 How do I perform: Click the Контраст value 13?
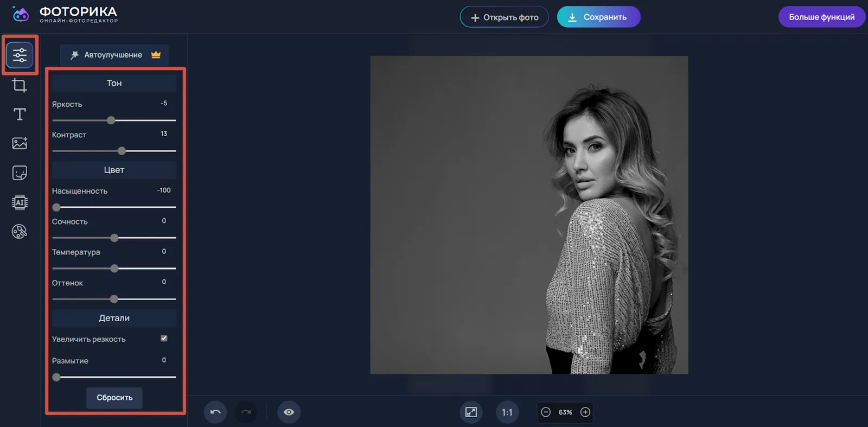click(x=164, y=133)
